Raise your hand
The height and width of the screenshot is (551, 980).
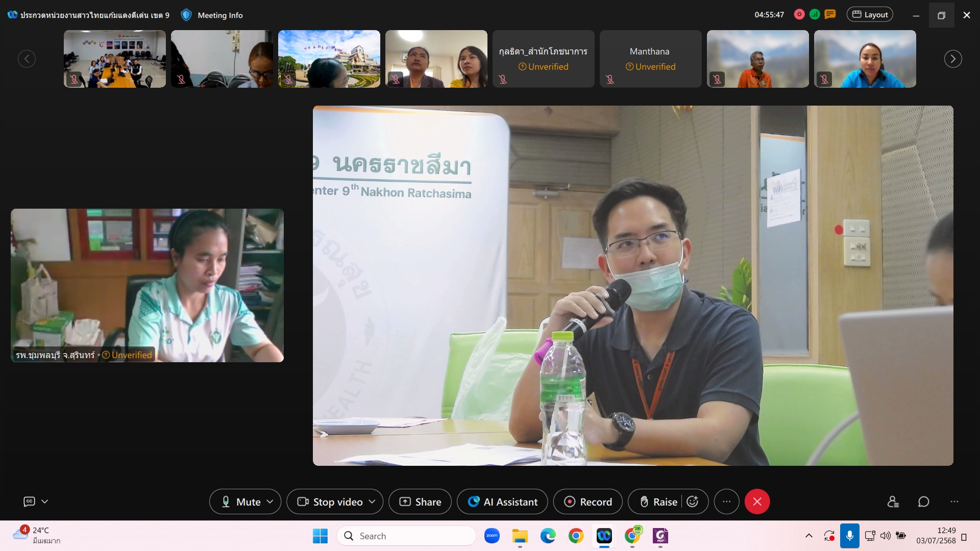(x=658, y=502)
